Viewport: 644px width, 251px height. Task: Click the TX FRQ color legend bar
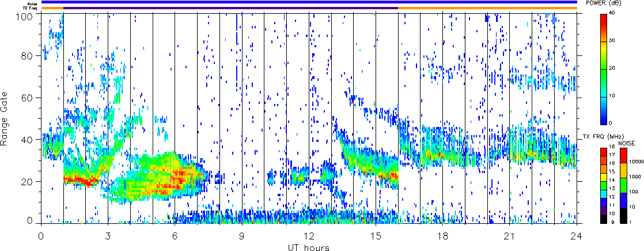[604, 186]
